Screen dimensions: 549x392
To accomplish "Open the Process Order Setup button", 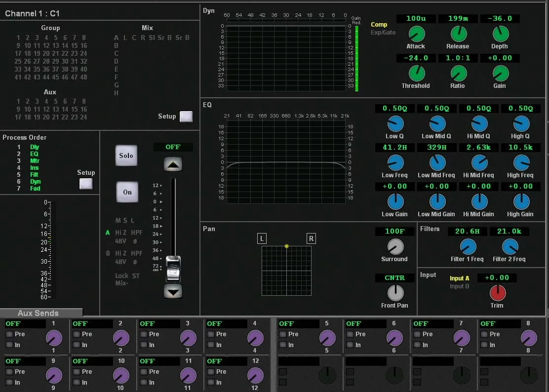I will click(x=86, y=184).
